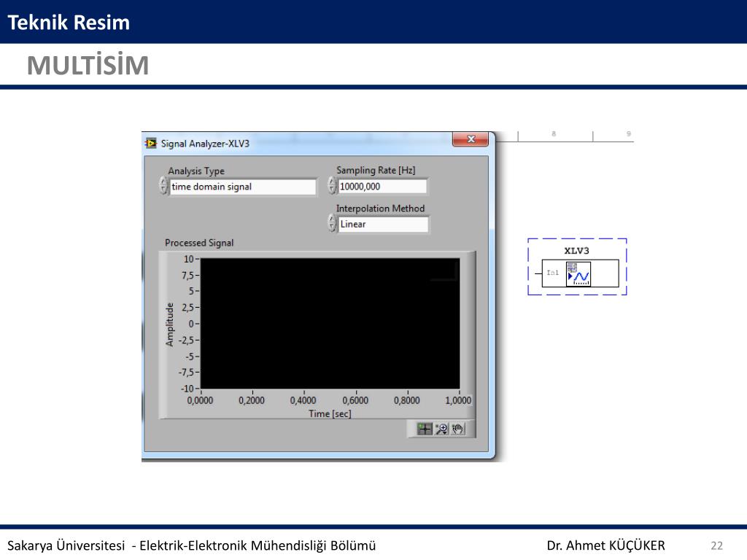Image resolution: width=747 pixels, height=560 pixels.
Task: Click the plot legend box in the graph
Action: click(444, 271)
